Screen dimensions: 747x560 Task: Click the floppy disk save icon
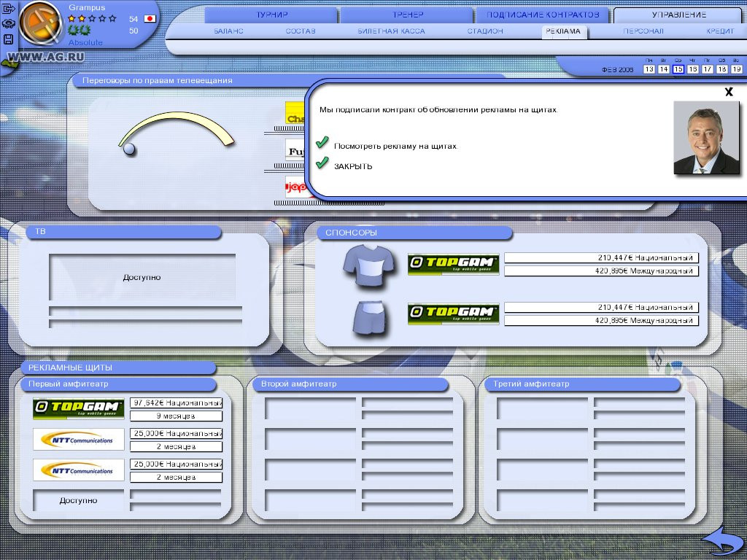[8, 39]
